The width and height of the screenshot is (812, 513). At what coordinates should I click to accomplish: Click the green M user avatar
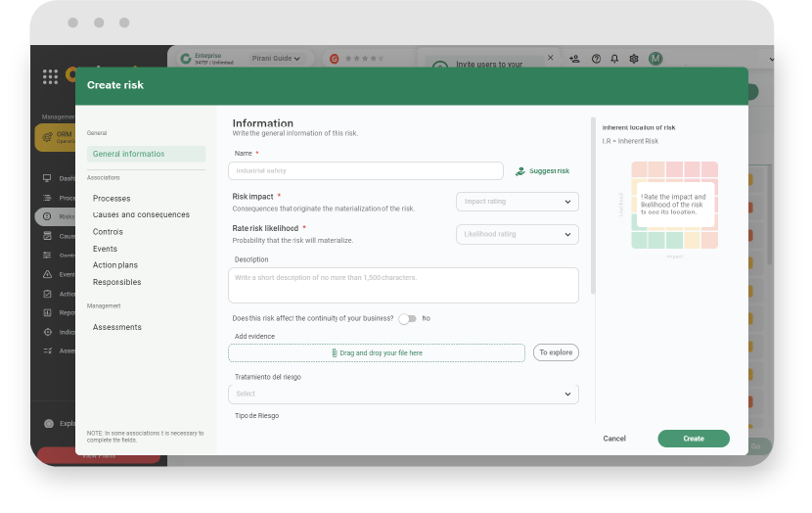655,59
